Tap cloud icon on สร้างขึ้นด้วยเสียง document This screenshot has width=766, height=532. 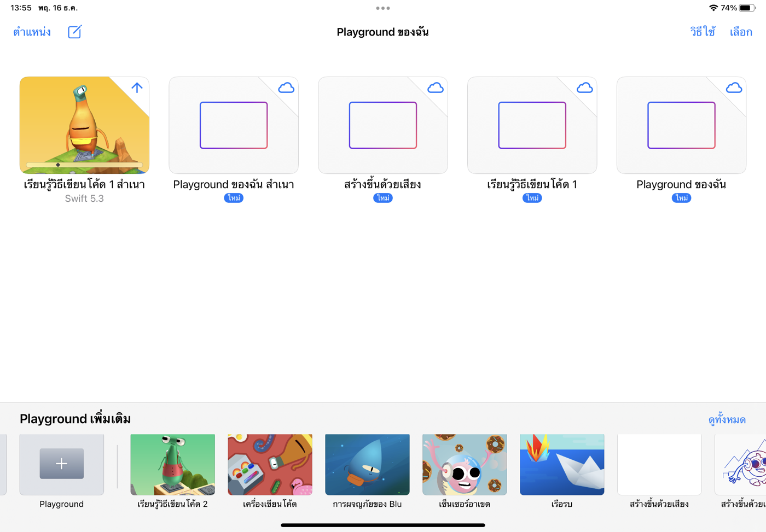tap(436, 87)
